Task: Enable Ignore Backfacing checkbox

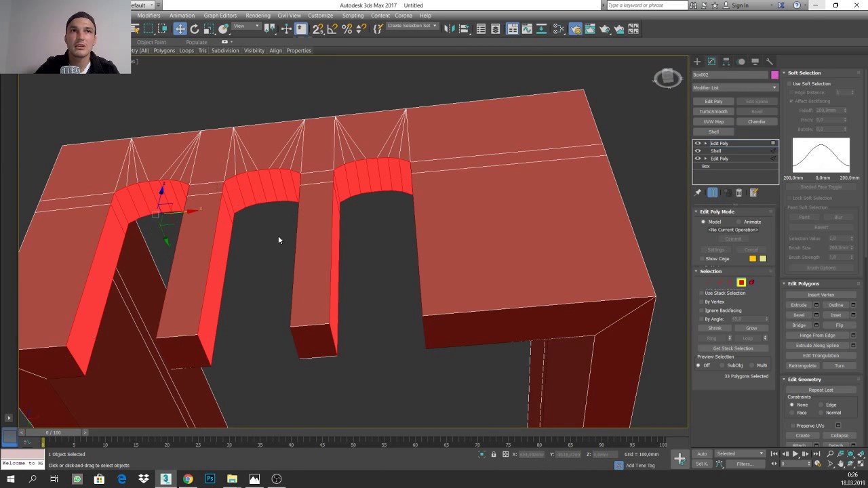Action: 702,310
